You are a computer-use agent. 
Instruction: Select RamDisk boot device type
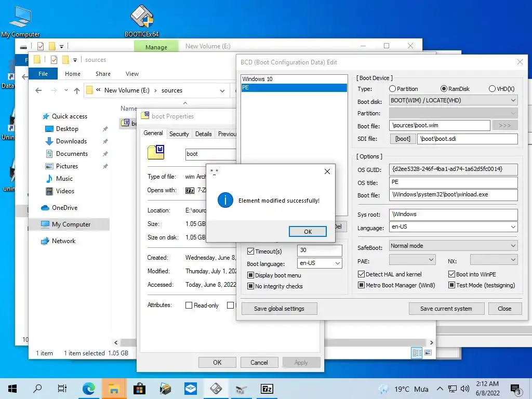[x=455, y=89]
